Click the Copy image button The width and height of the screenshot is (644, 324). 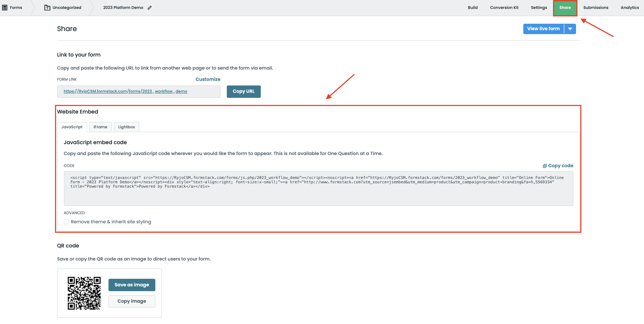[132, 301]
